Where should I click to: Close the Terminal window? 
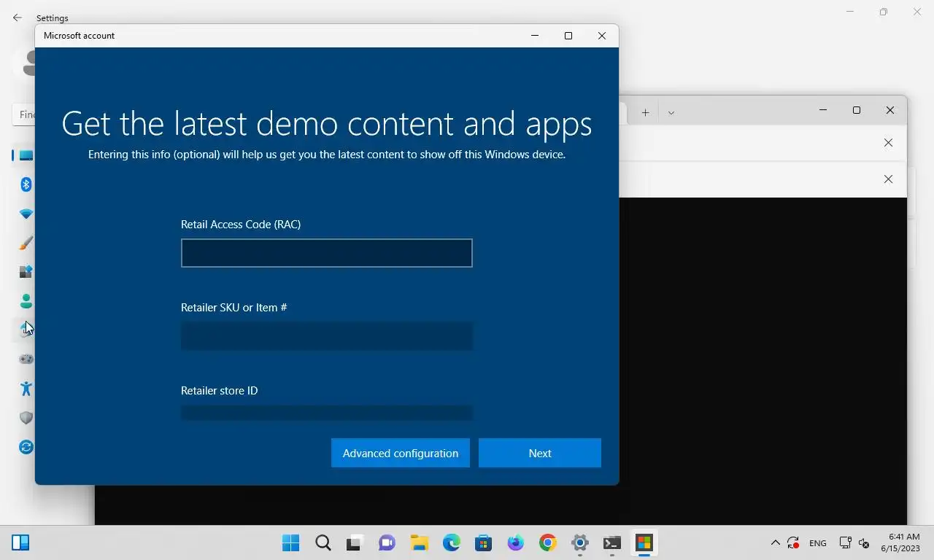tap(890, 110)
